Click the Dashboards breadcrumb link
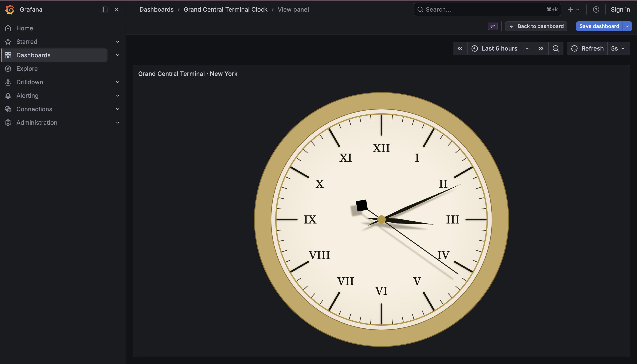 pyautogui.click(x=157, y=9)
